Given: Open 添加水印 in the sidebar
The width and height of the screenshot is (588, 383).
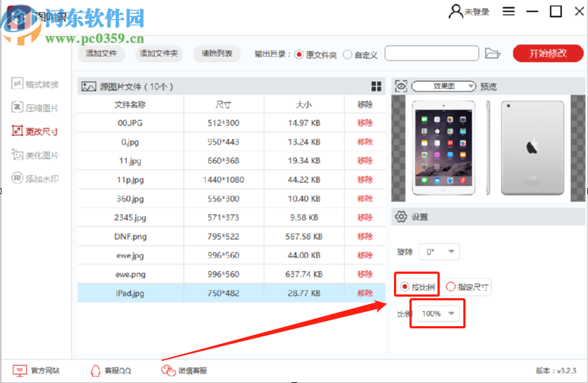Looking at the screenshot, I should coord(35,178).
